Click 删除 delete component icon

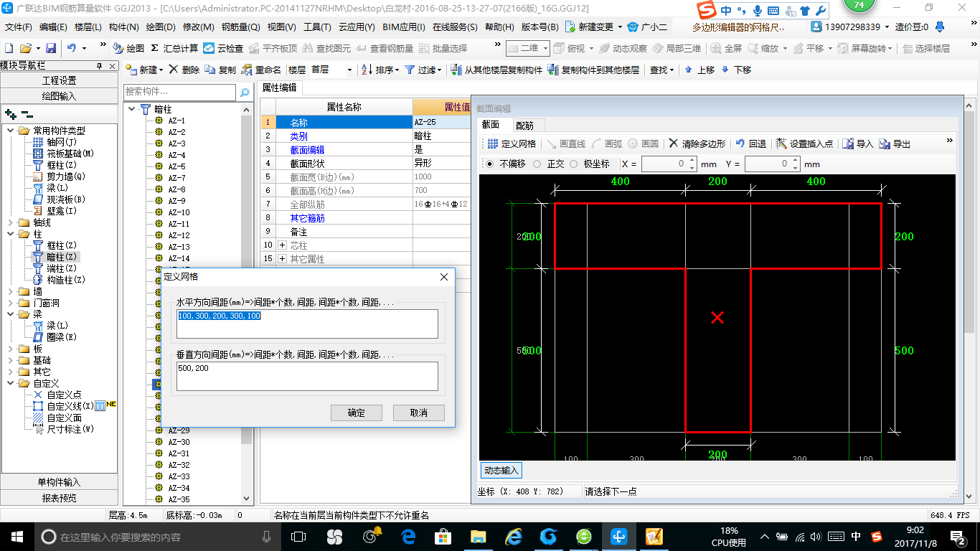185,70
